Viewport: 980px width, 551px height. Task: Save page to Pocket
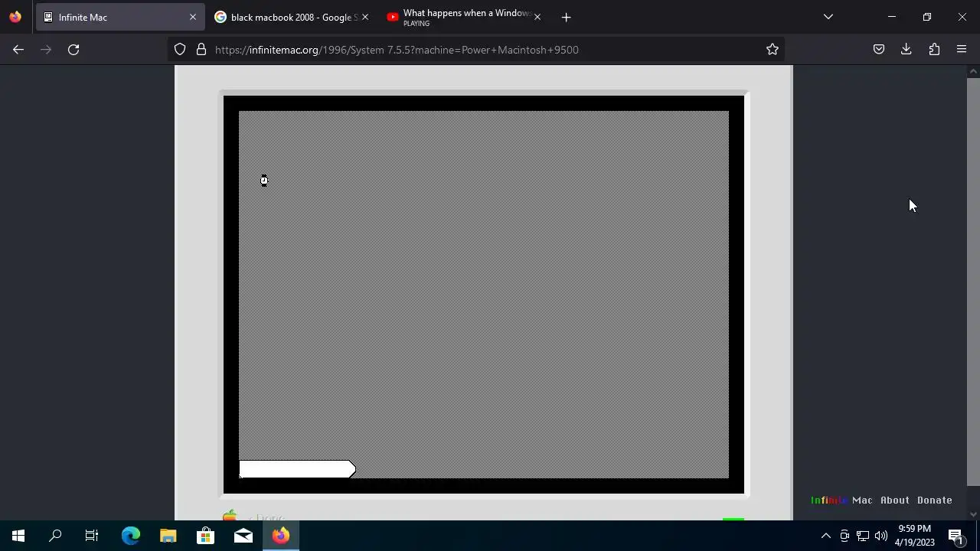pyautogui.click(x=879, y=50)
